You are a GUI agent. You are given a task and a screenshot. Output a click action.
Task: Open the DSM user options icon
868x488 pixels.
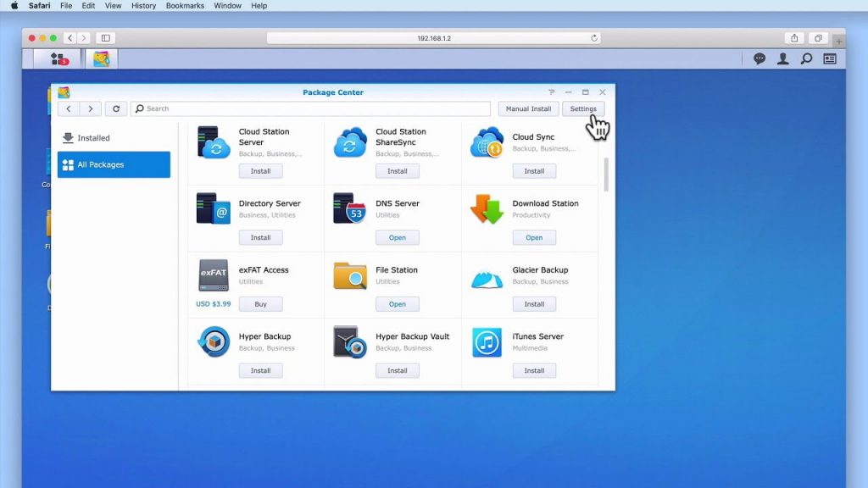pyautogui.click(x=782, y=58)
